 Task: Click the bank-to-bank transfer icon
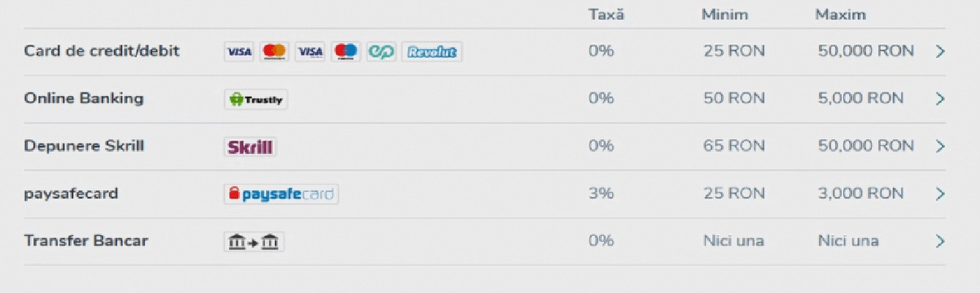(254, 241)
